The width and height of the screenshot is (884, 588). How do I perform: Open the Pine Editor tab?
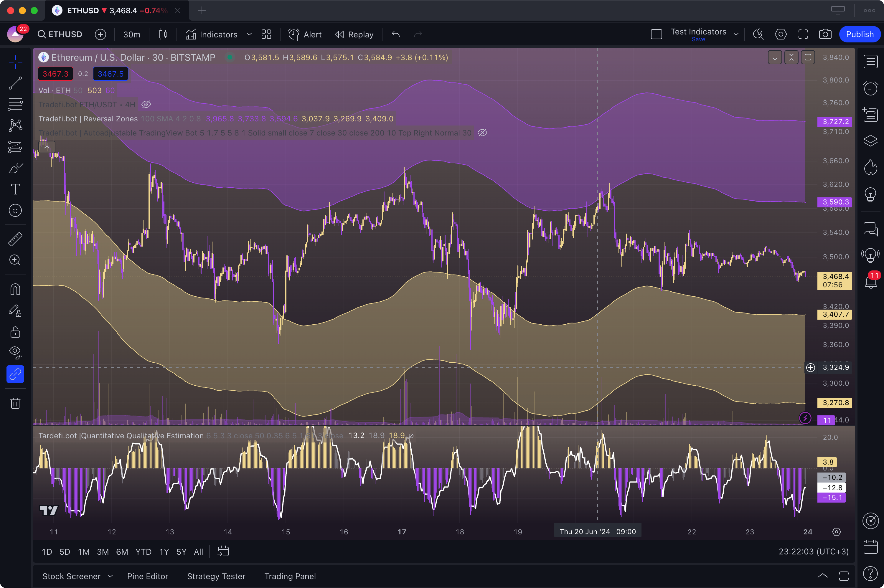147,577
